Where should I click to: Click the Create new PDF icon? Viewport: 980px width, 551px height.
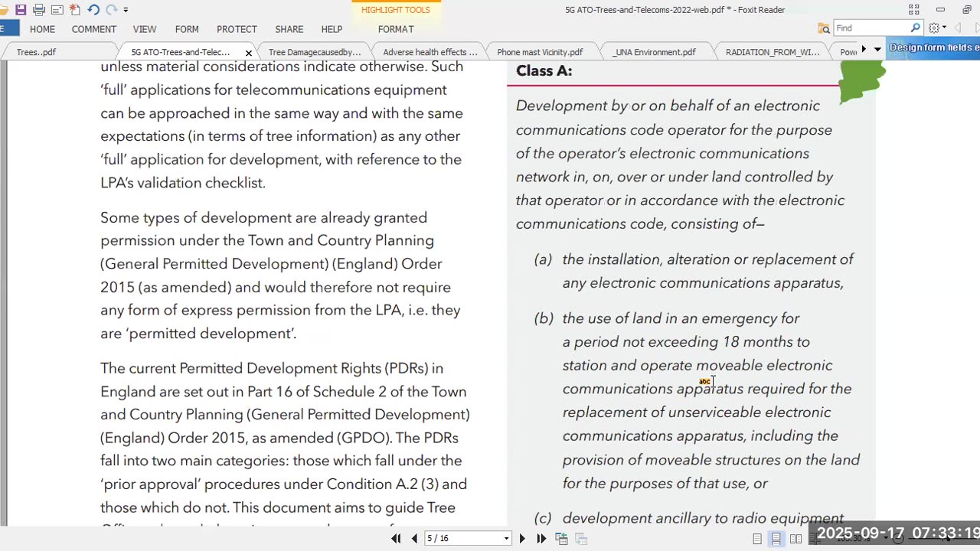(x=75, y=10)
